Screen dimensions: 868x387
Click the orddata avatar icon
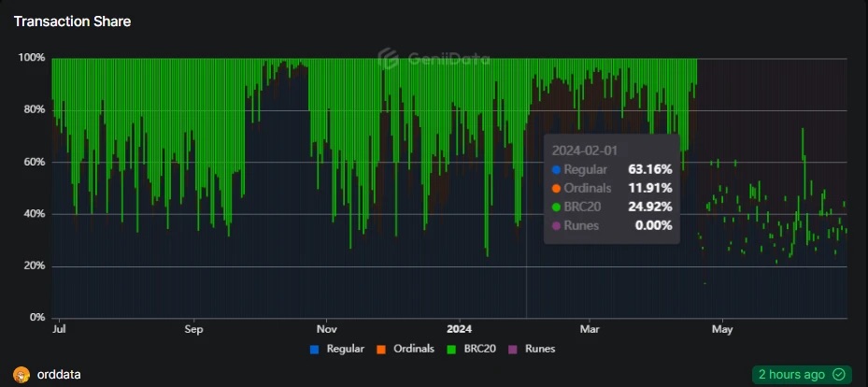coord(21,374)
